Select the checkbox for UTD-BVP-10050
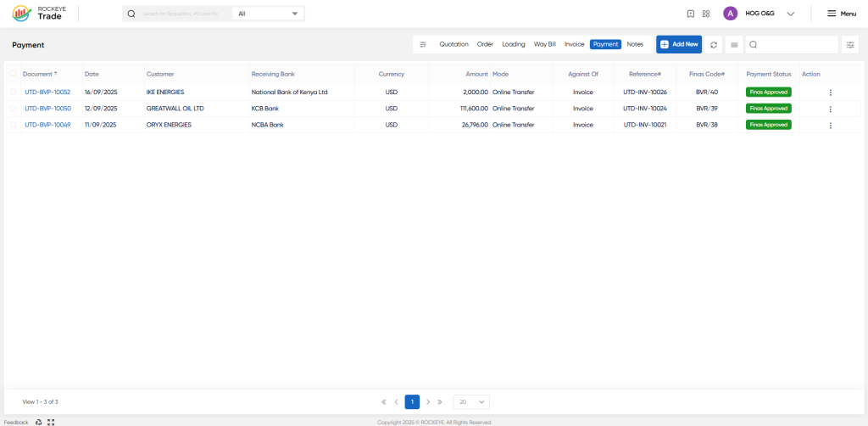Screen dimensions: 868x426 pyautogui.click(x=13, y=109)
